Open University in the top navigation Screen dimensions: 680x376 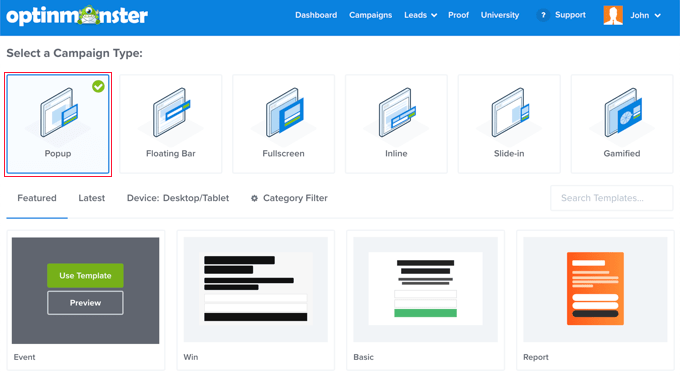pyautogui.click(x=500, y=15)
